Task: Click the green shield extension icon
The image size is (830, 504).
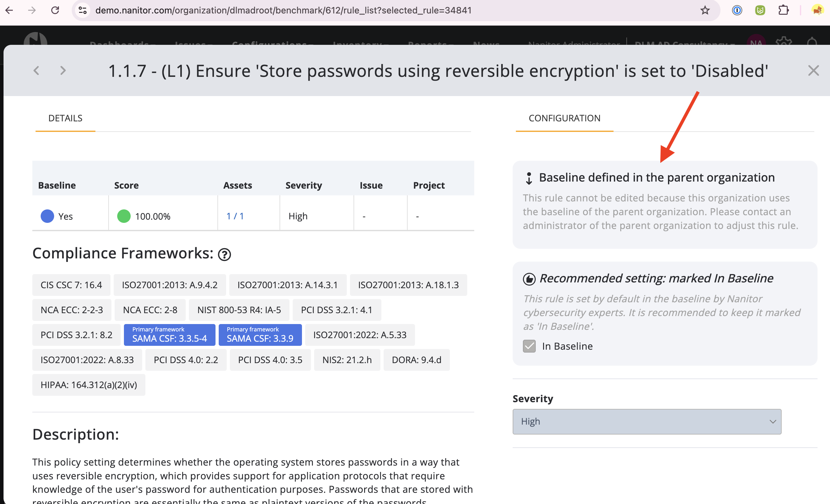Action: coord(760,11)
